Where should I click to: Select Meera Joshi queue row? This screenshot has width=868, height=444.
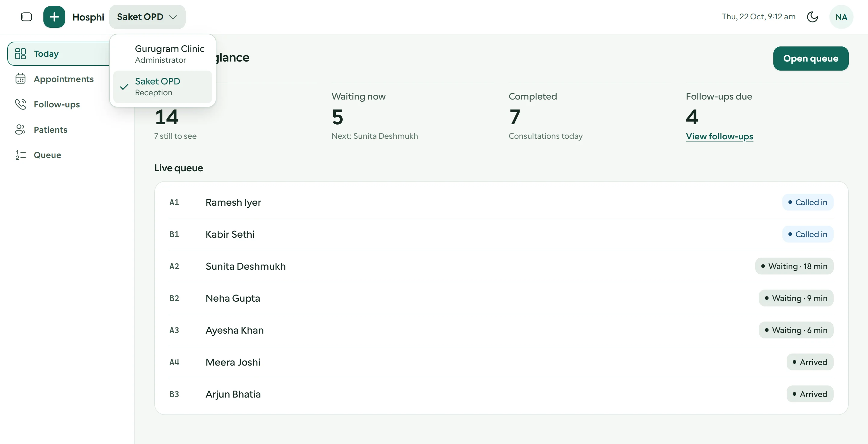(501, 362)
